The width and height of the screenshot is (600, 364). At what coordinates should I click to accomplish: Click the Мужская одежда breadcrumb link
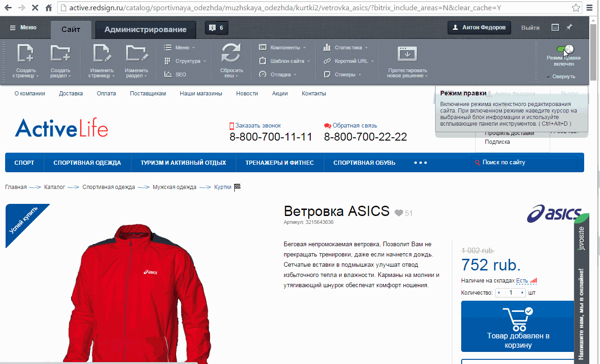click(175, 187)
